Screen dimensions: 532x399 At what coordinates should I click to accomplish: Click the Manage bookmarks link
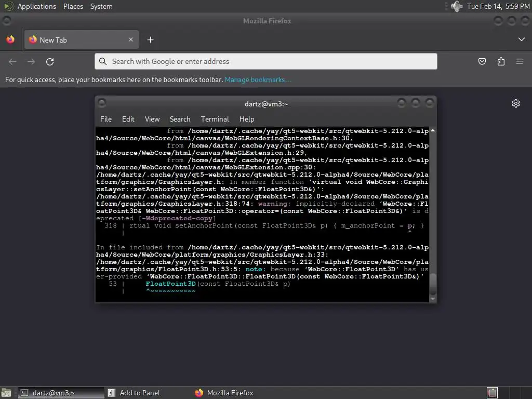(x=258, y=79)
